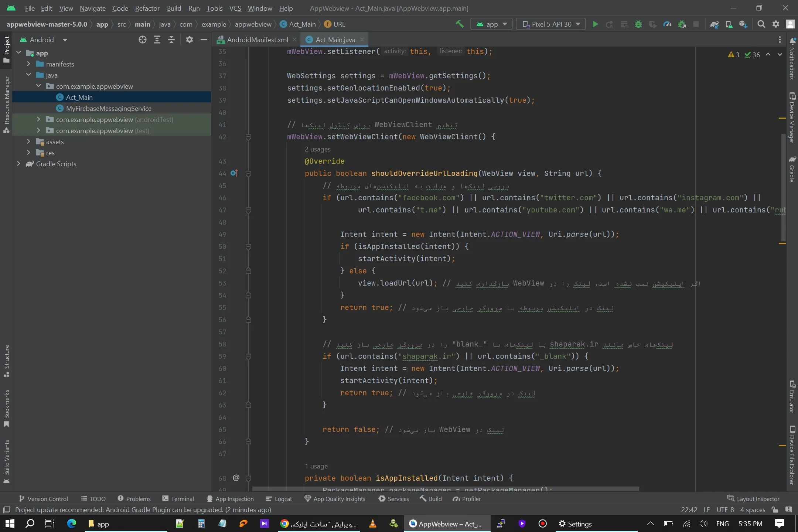Expand the assets folder
Image resolution: width=798 pixels, height=532 pixels.
(x=28, y=141)
